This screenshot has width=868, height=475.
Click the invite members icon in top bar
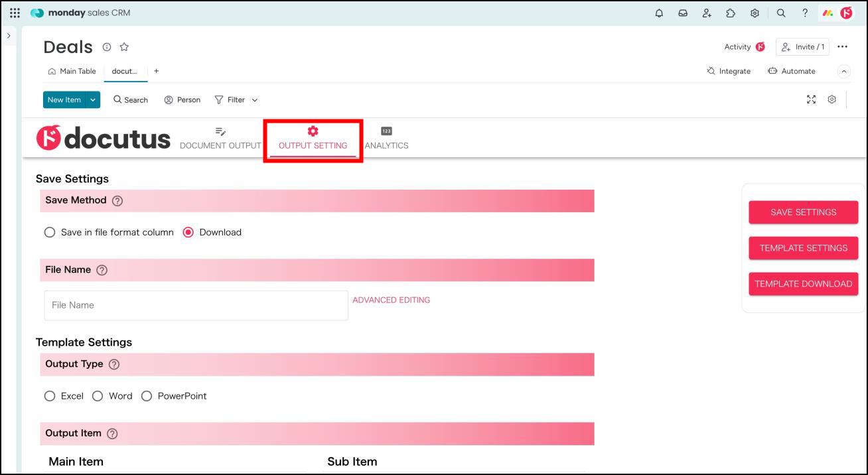pos(707,13)
